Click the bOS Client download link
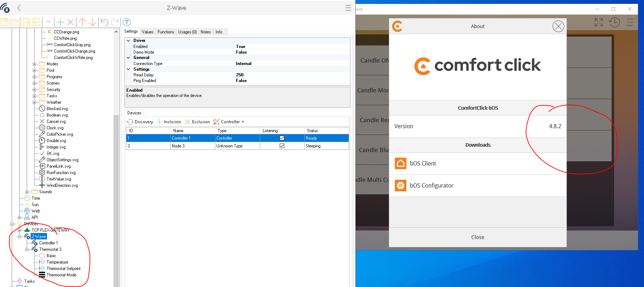The width and height of the screenshot is (644, 287). click(423, 163)
